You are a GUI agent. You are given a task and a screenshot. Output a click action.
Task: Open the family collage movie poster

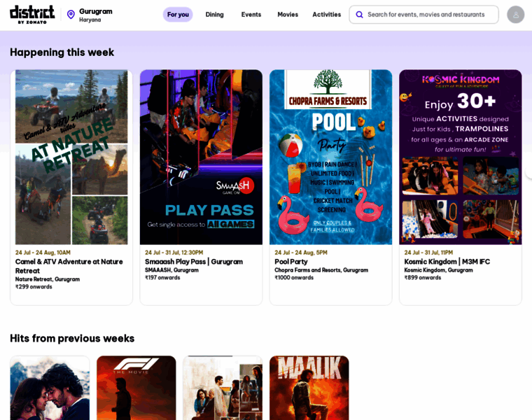(223, 388)
